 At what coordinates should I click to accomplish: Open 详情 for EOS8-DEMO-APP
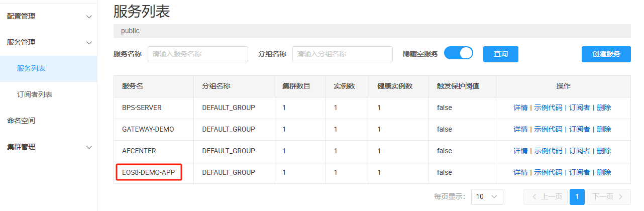(520, 172)
